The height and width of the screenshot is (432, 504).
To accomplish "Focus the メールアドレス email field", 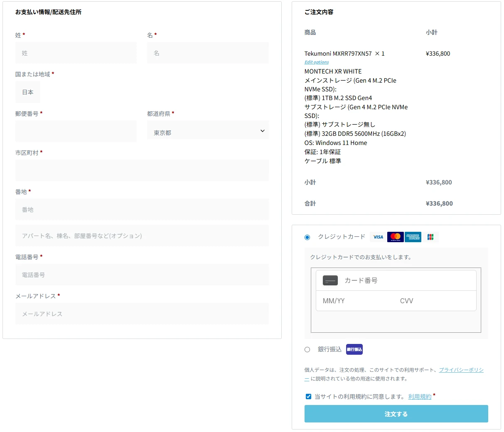I will tap(142, 314).
